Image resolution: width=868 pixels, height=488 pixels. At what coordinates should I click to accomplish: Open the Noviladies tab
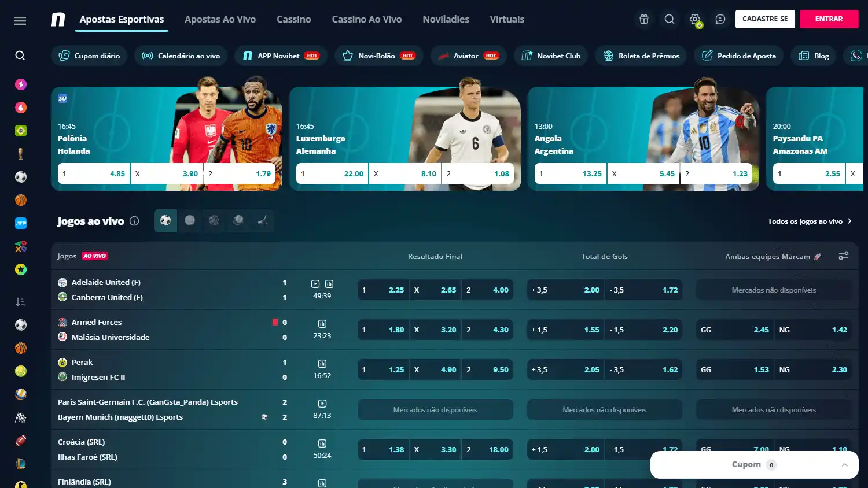click(x=446, y=19)
